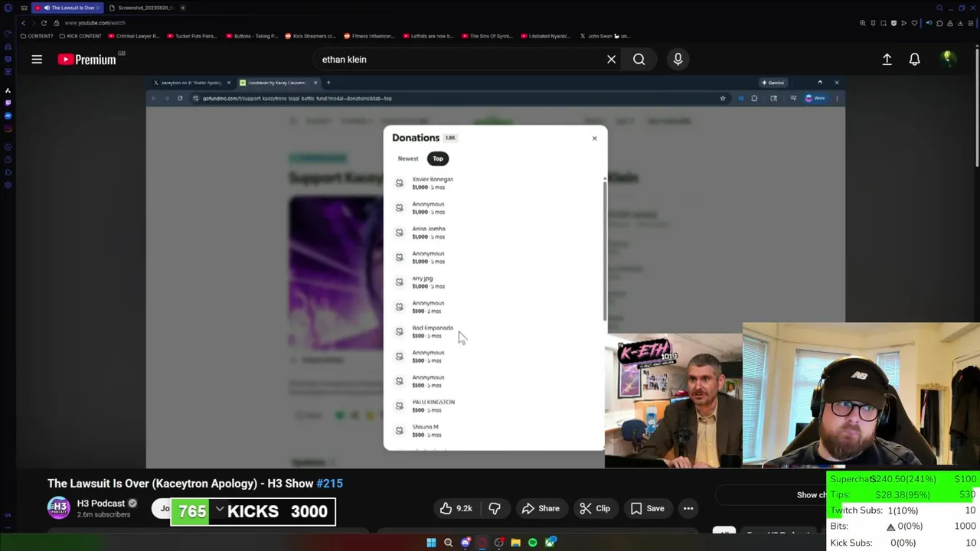Select the Fundraiser tab in the video's browser
The width and height of the screenshot is (980, 551).
[x=277, y=83]
